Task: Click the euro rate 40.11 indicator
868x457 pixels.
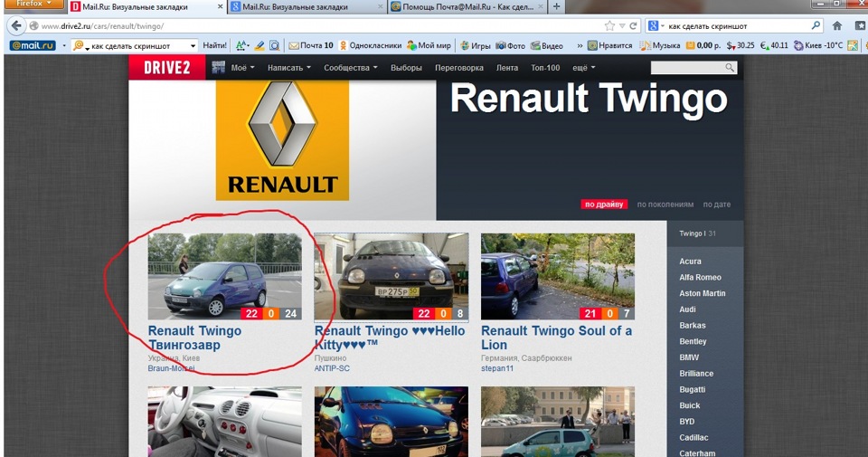Action: click(x=774, y=45)
